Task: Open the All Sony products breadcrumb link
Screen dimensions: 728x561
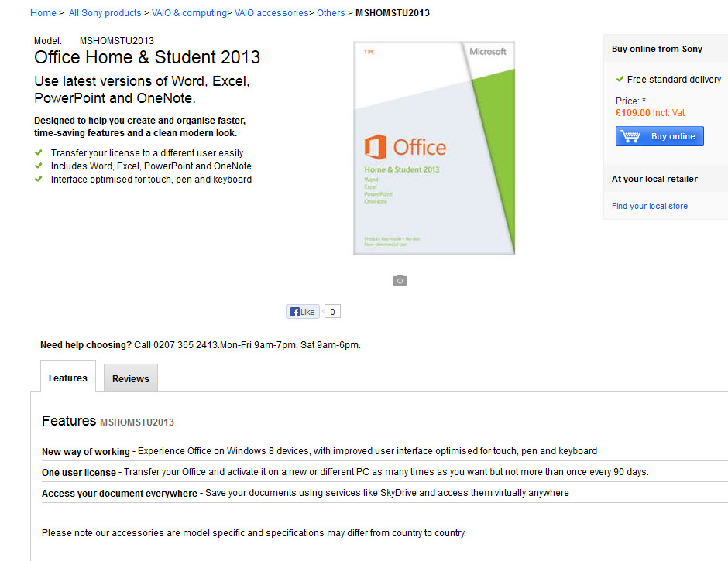Action: [x=105, y=13]
